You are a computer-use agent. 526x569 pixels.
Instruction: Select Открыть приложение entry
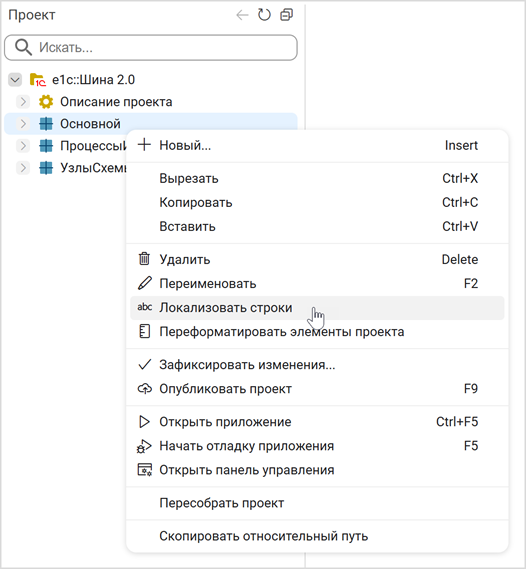317,422
